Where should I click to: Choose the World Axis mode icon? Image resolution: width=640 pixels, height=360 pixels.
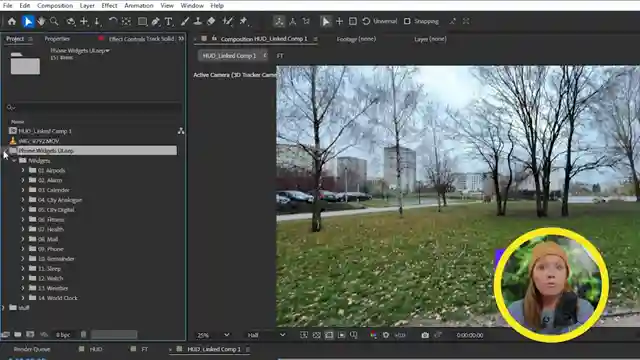[293, 21]
